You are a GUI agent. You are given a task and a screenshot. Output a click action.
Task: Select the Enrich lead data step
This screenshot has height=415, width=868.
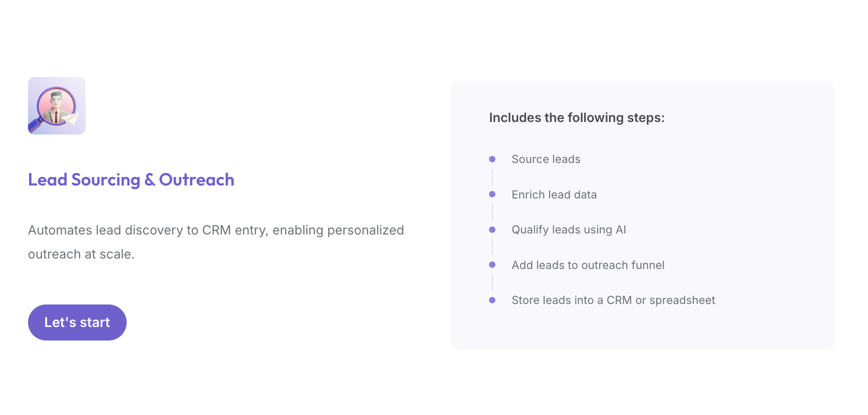coord(554,194)
